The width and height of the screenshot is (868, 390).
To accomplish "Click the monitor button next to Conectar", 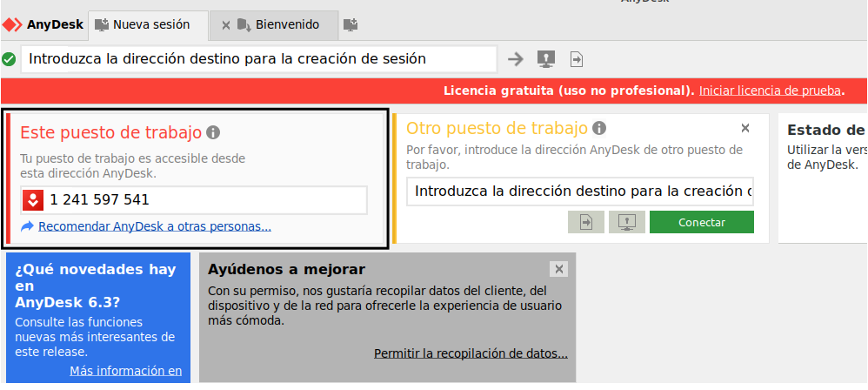I will pyautogui.click(x=626, y=222).
